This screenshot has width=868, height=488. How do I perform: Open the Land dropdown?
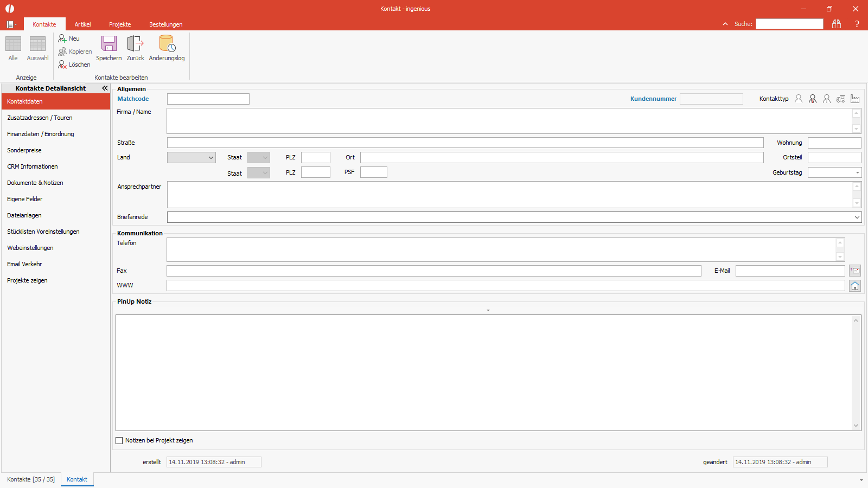click(192, 158)
